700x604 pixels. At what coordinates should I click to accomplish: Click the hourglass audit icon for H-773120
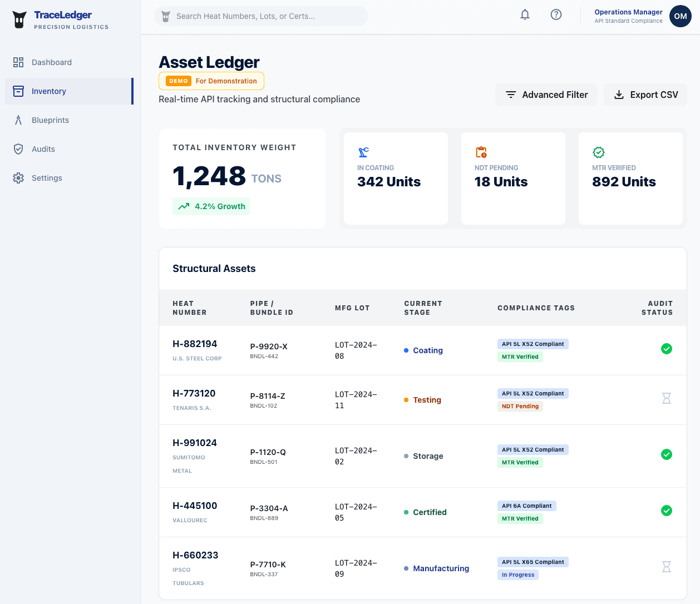pos(666,398)
